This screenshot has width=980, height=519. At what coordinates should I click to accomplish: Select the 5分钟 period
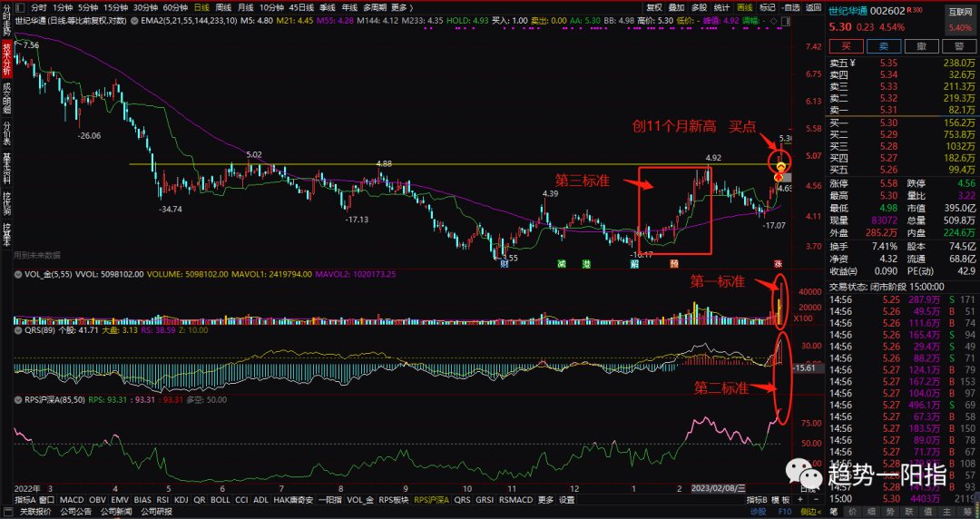point(88,7)
